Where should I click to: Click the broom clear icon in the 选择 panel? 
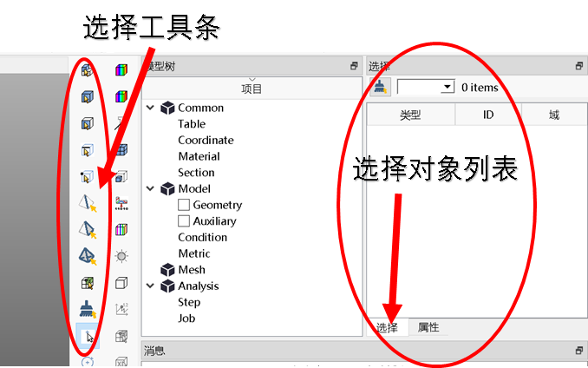coord(380,88)
